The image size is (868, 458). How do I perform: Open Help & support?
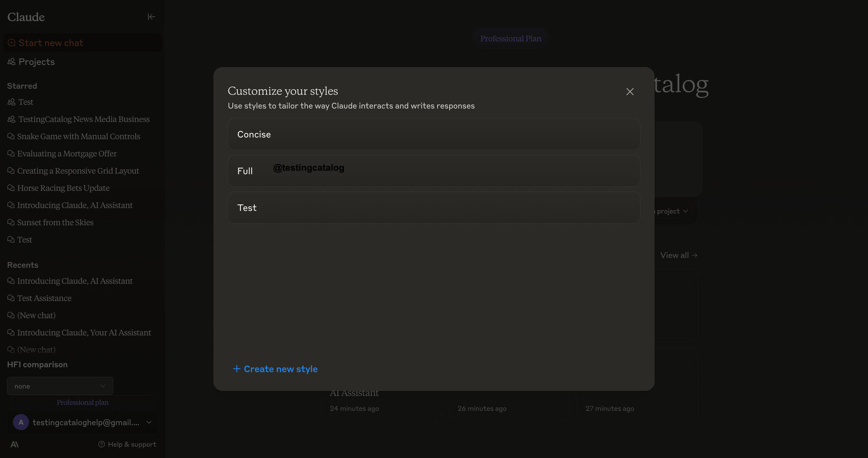coord(127,445)
